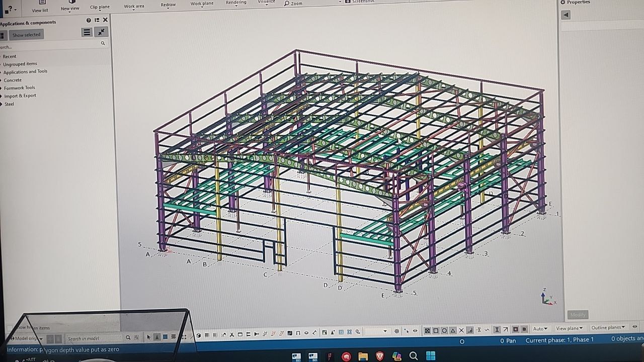Image resolution: width=644 pixels, height=362 pixels.
Task: Click the collapse arrows icon beside list view
Action: point(102,32)
